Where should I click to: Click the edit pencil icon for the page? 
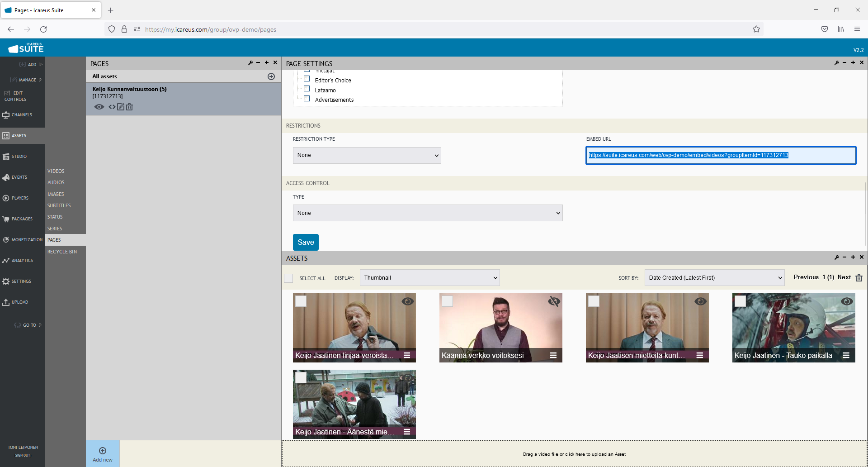[x=121, y=107]
